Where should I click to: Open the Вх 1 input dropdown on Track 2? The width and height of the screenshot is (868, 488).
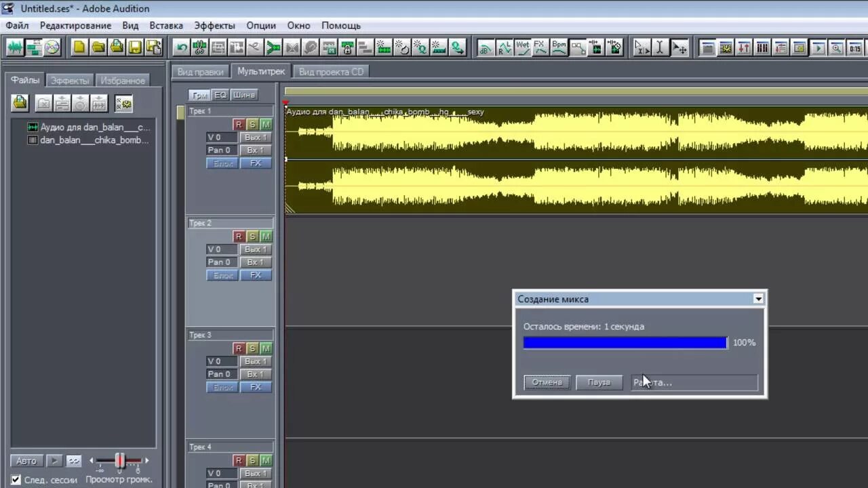click(256, 262)
